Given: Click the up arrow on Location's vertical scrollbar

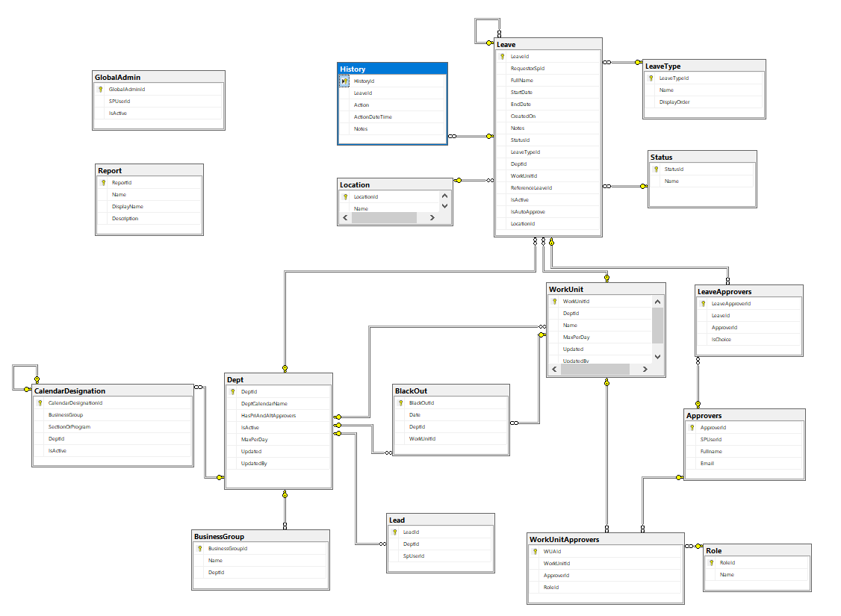Looking at the screenshot, I should (444, 196).
